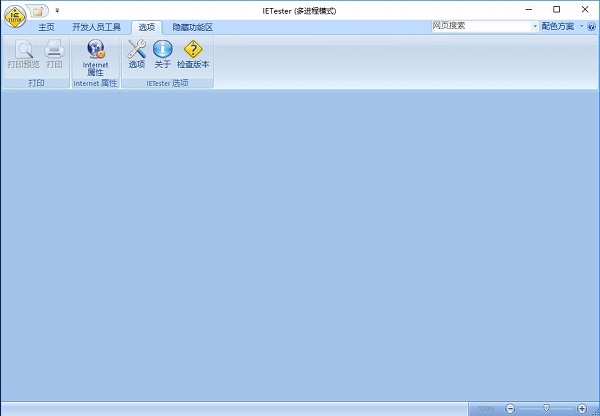
Task: Click the new tab folder icon in quick access bar
Action: coord(38,10)
